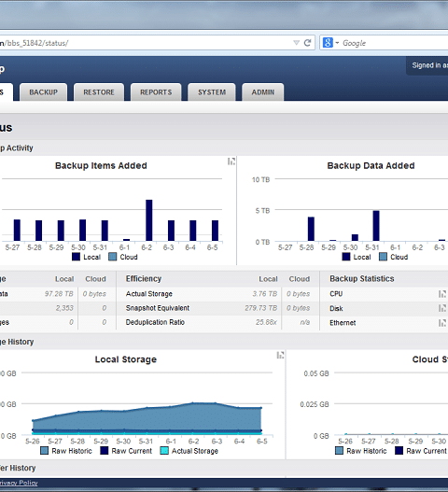Viewport: 448px width, 492px height.
Task: Open the CPU statistics graph icon
Action: click(442, 294)
